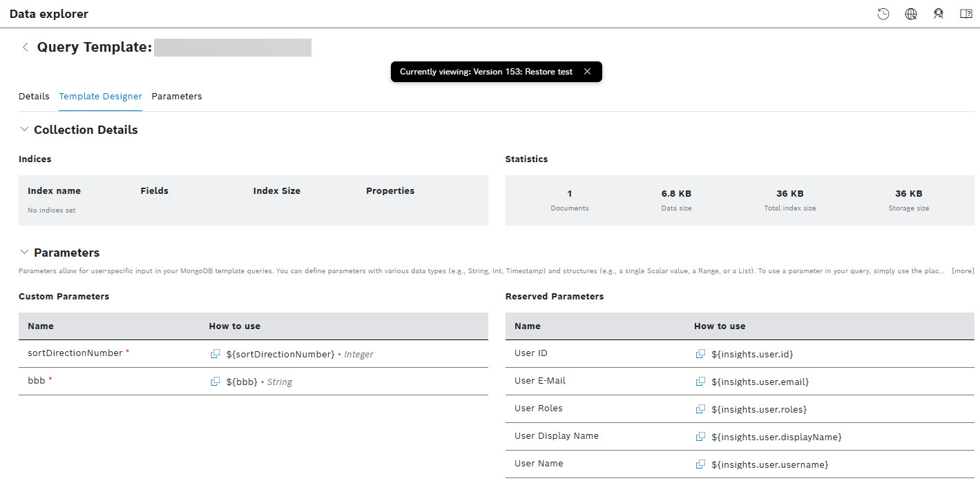Click the Properties column header

[x=390, y=191]
